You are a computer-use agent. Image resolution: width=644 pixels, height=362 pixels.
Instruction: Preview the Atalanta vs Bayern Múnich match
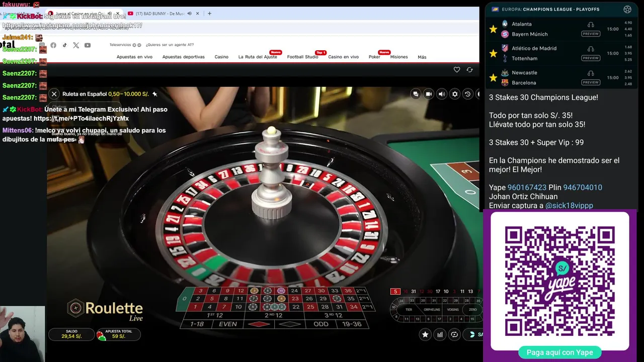coord(591,34)
